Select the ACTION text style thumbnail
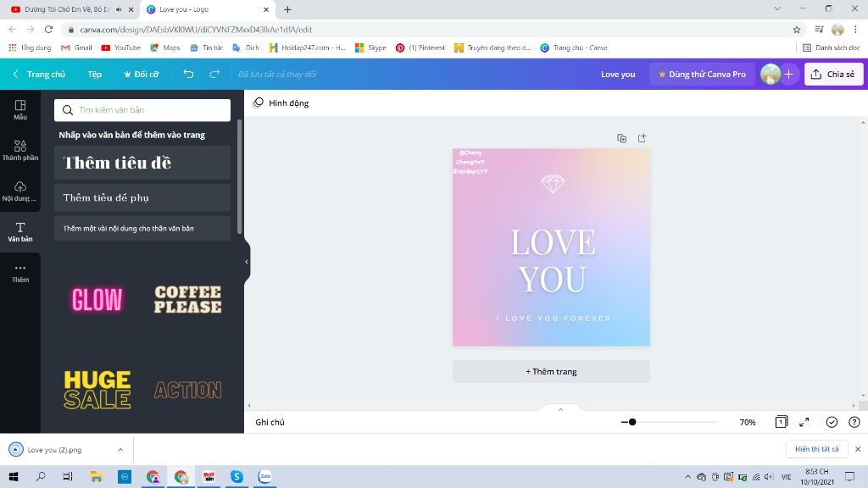The height and width of the screenshot is (488, 868). (187, 390)
